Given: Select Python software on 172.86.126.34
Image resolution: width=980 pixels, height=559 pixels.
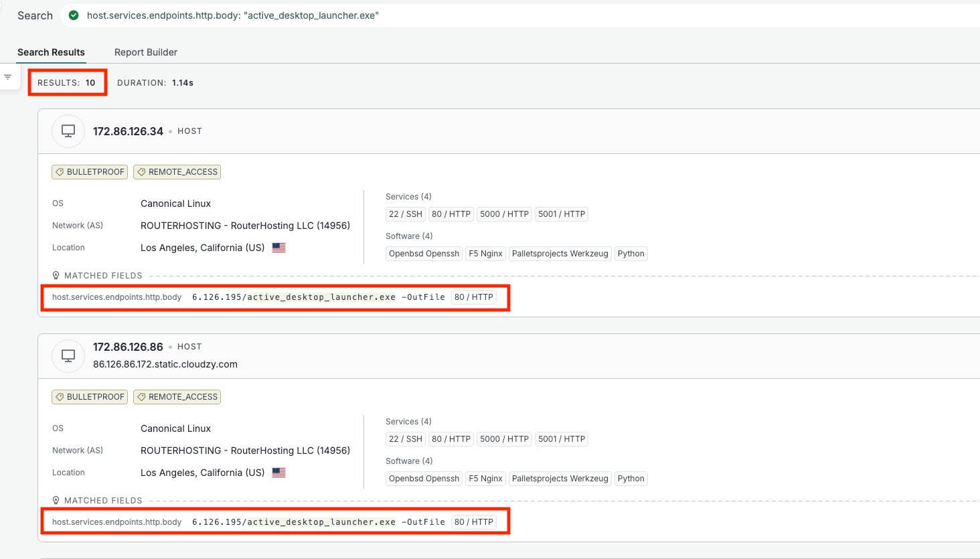Looking at the screenshot, I should click(631, 254).
